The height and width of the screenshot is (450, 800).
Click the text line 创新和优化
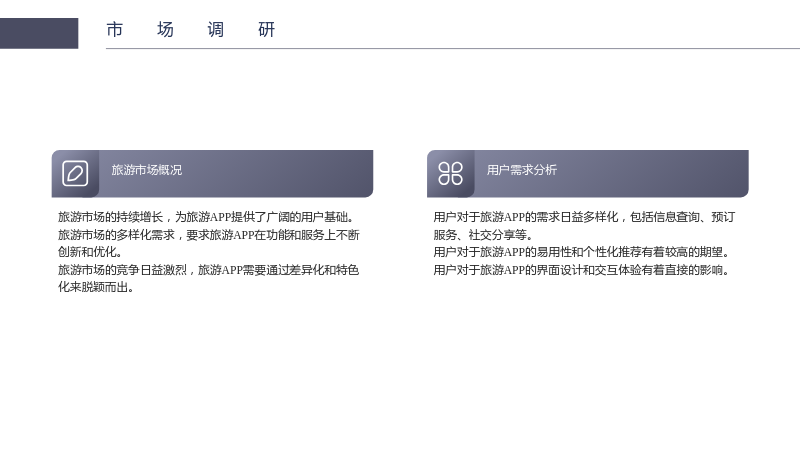[x=90, y=252]
